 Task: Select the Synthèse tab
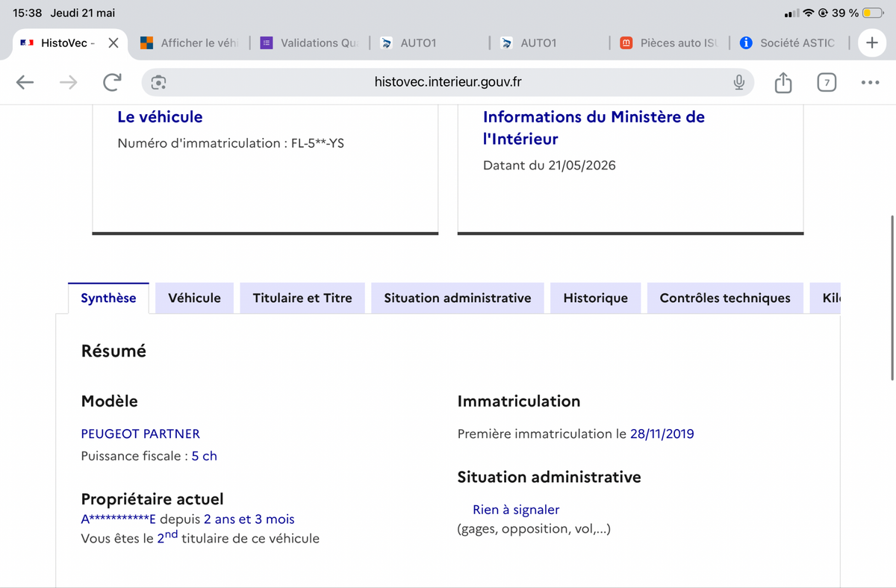point(108,298)
